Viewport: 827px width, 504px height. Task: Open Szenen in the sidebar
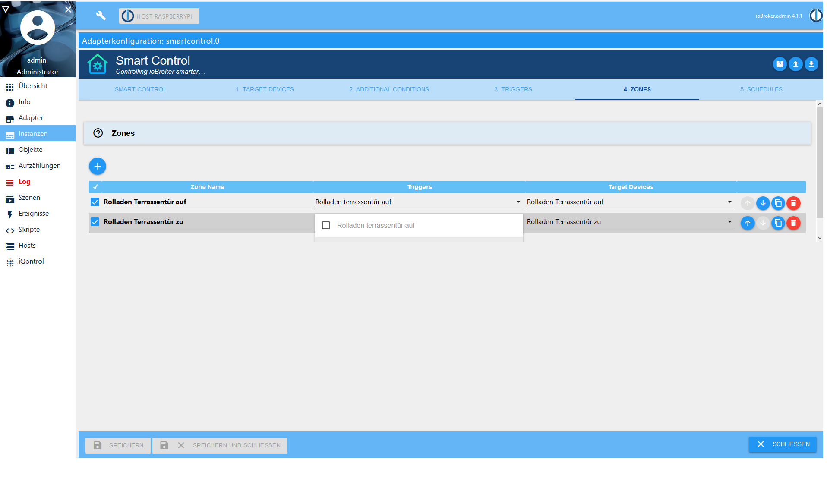click(x=38, y=198)
